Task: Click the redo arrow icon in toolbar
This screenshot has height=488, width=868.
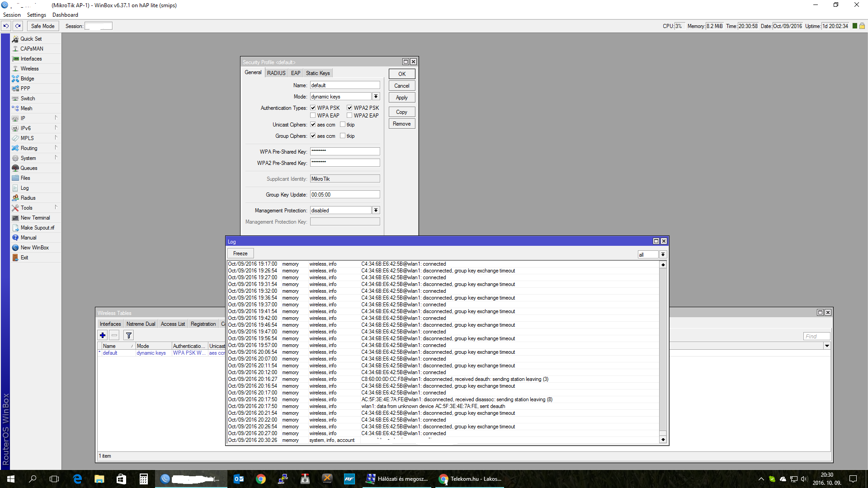Action: tap(18, 26)
